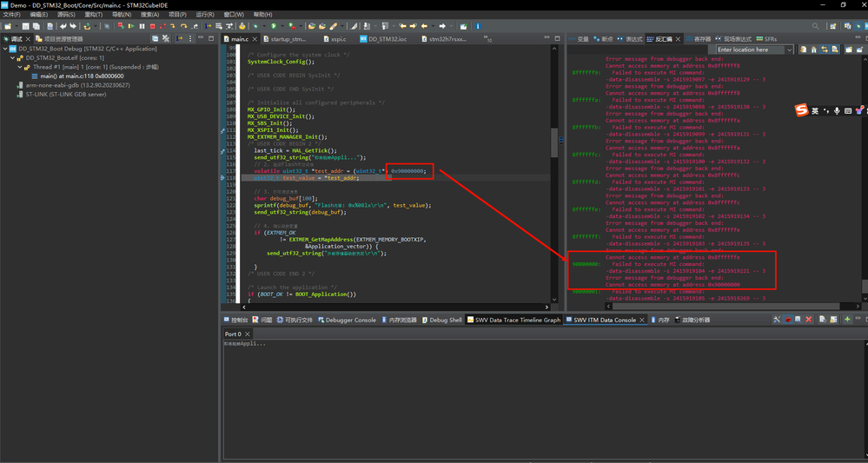Click SystemClock_Config(); line in editor

pos(280,62)
